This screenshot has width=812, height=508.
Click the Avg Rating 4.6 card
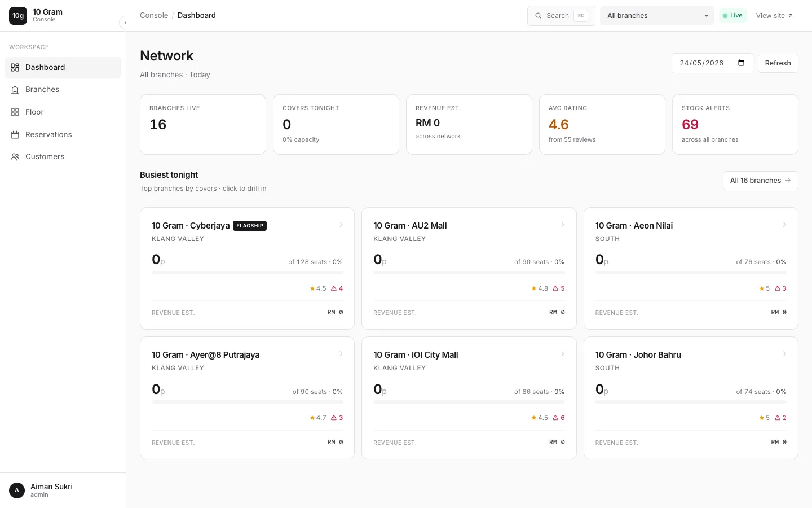(602, 124)
